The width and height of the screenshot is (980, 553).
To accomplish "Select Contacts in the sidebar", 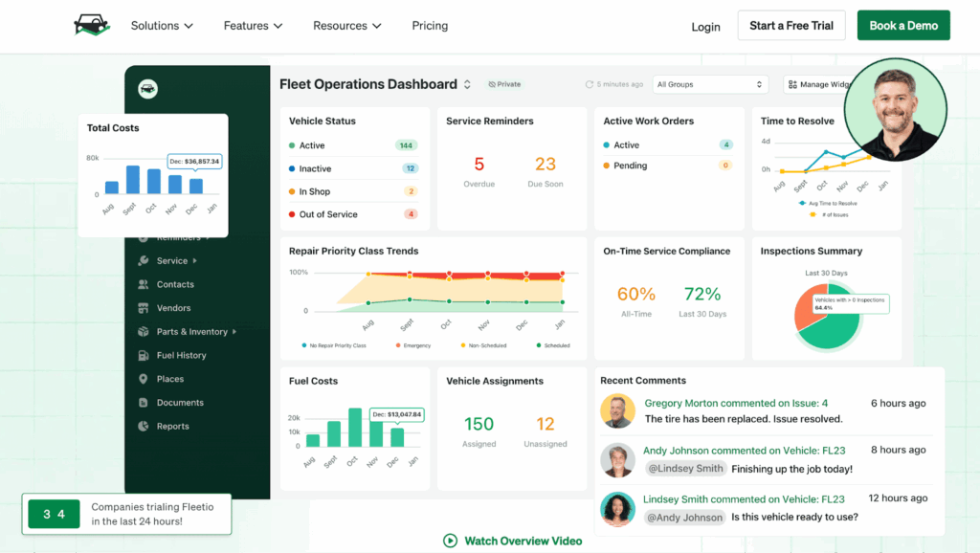I will click(x=176, y=284).
